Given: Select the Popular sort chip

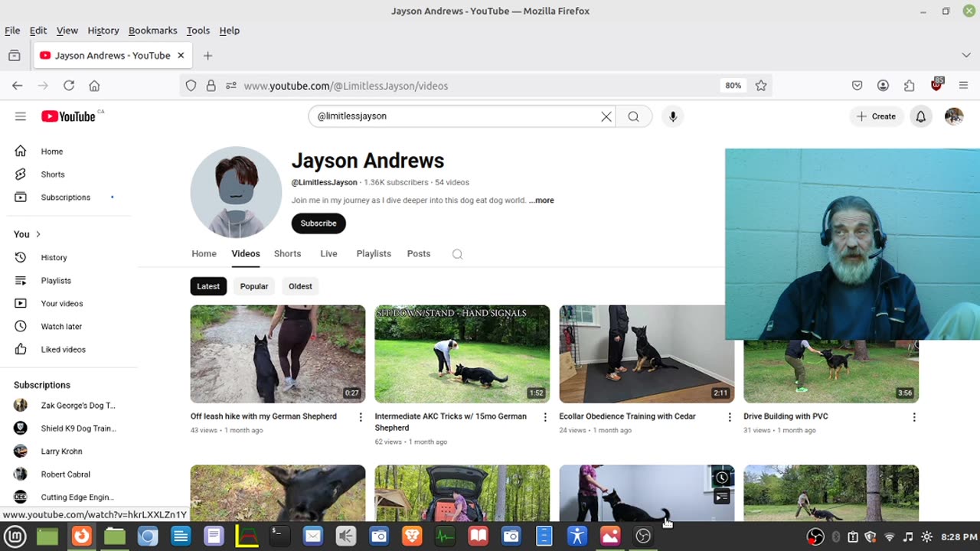Looking at the screenshot, I should (254, 286).
